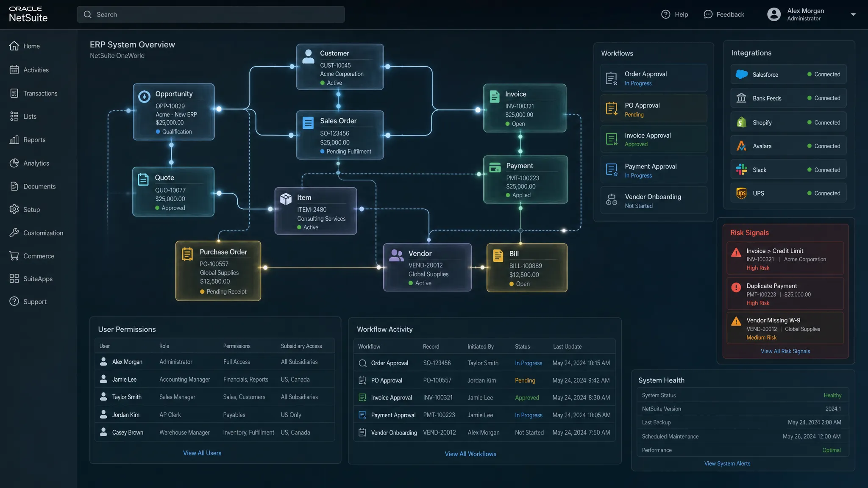Open the Sales Order SO-123456 node
868x488 pixels.
(340, 135)
